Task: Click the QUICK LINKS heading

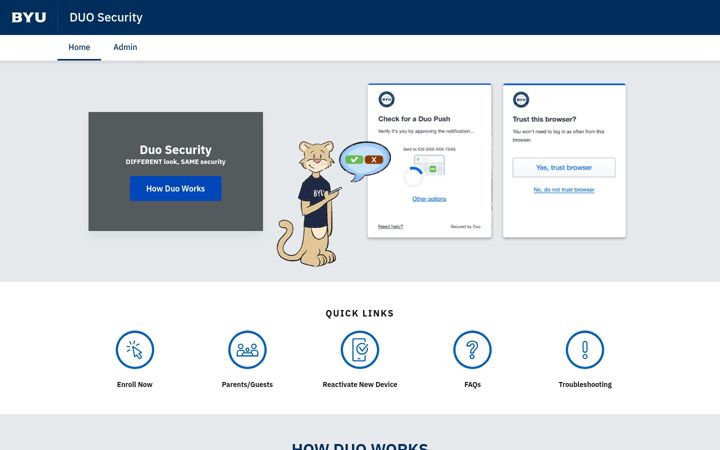Action: tap(360, 313)
